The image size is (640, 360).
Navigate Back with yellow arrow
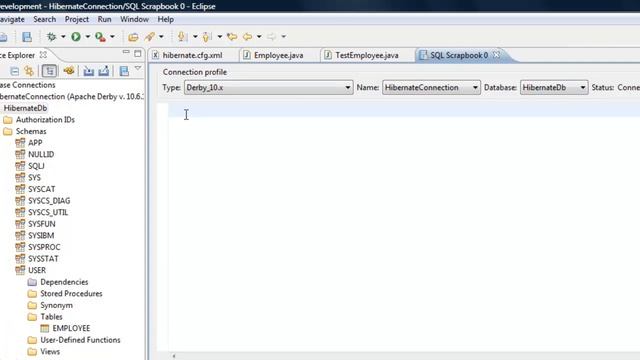(247, 37)
